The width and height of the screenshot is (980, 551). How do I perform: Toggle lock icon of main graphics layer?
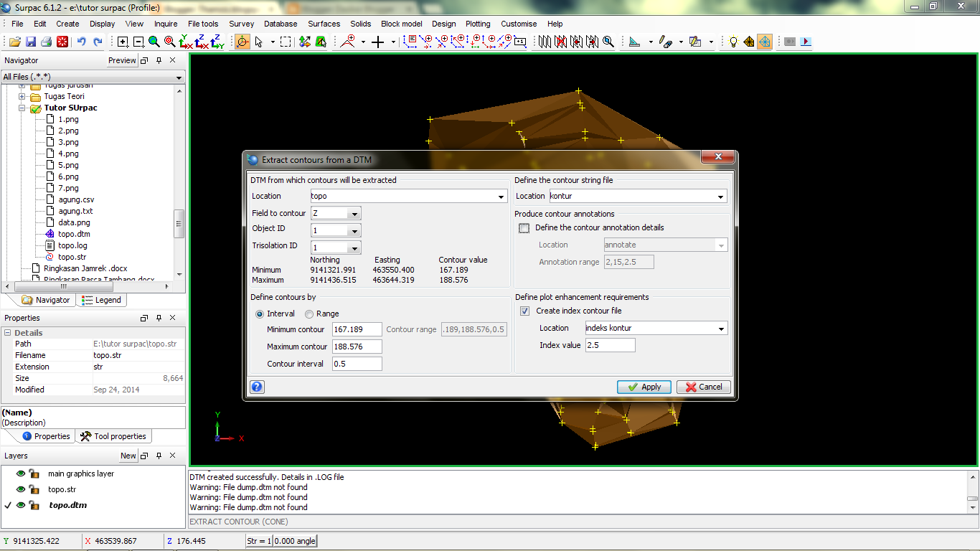click(x=34, y=474)
